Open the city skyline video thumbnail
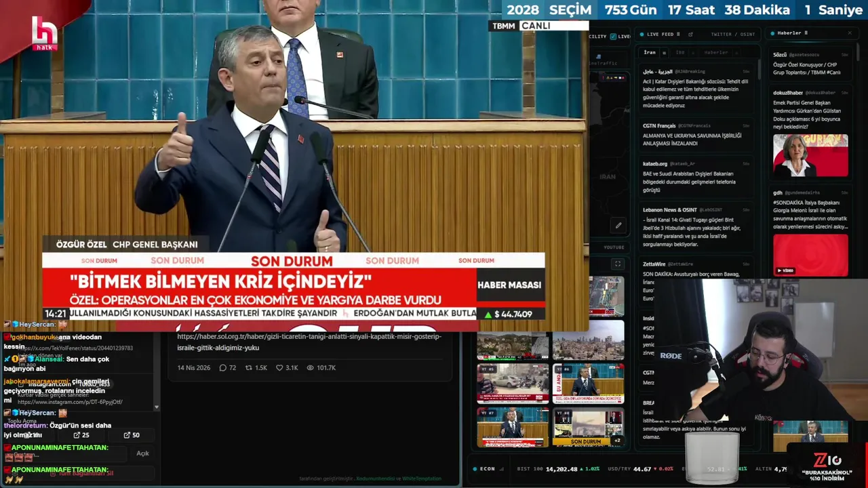The width and height of the screenshot is (868, 488). pyautogui.click(x=588, y=340)
